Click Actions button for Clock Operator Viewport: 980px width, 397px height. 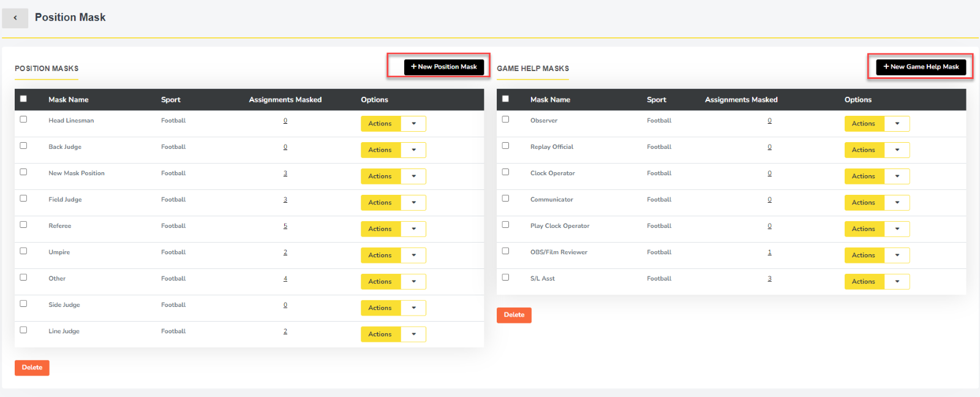click(x=864, y=176)
